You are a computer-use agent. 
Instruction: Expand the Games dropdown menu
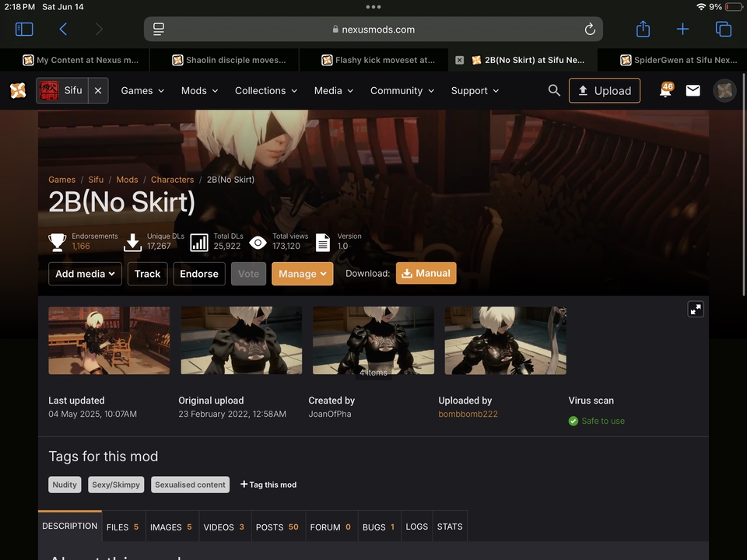tap(142, 91)
